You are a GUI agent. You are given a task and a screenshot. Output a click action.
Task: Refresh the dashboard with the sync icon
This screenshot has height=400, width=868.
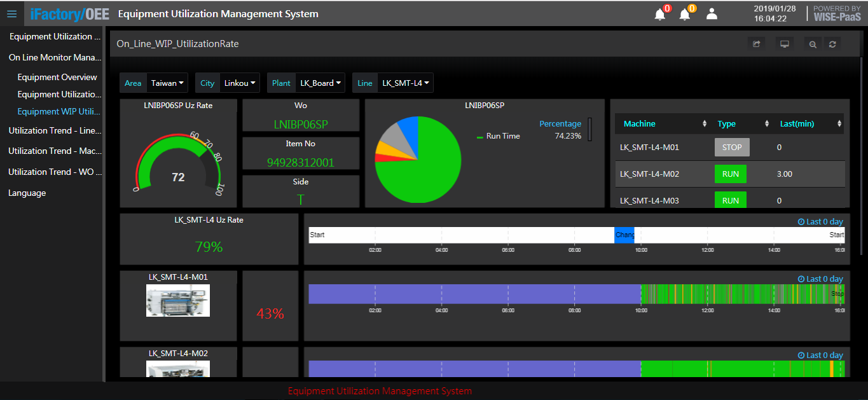point(832,44)
